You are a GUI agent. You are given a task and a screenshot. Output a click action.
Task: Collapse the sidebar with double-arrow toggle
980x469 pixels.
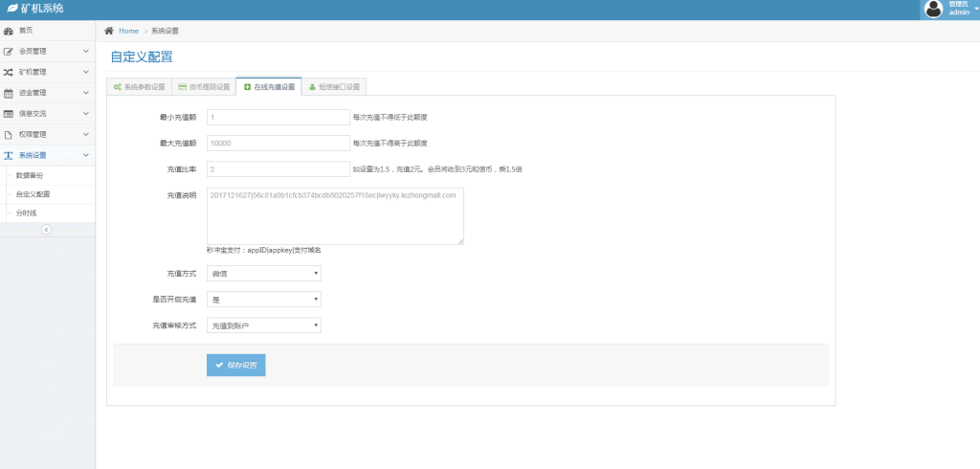[x=46, y=230]
